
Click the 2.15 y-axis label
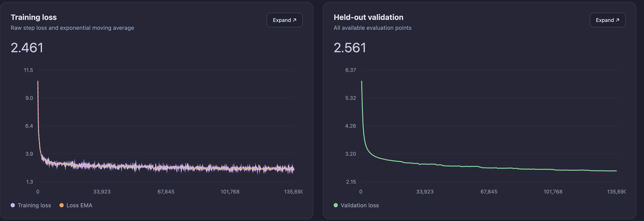[x=351, y=182]
